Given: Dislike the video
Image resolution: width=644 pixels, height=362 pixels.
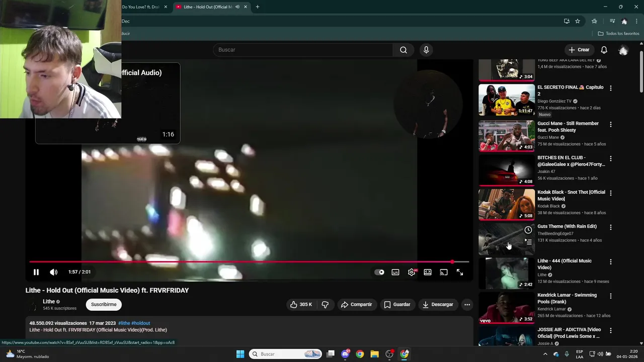Looking at the screenshot, I should 325,305.
